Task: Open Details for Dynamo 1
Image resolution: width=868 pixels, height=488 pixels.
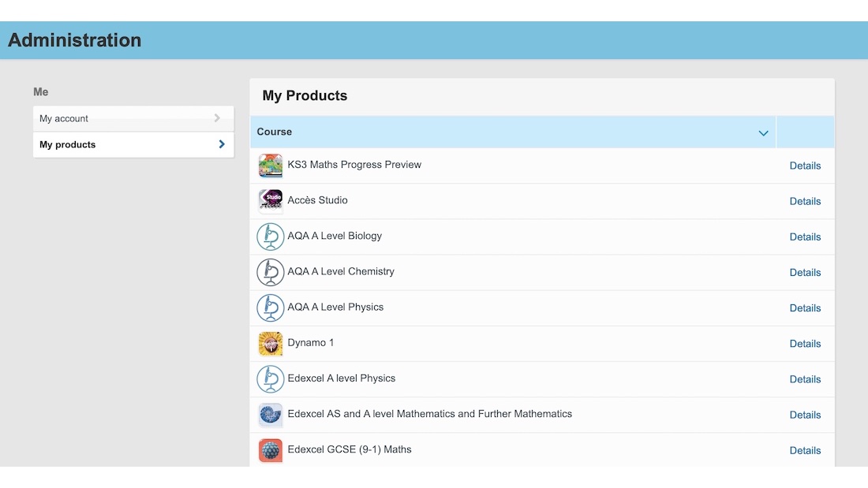Action: 805,344
